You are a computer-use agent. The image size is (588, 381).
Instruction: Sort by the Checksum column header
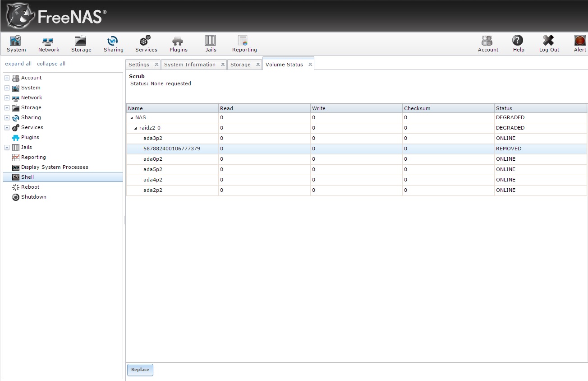[x=448, y=108]
